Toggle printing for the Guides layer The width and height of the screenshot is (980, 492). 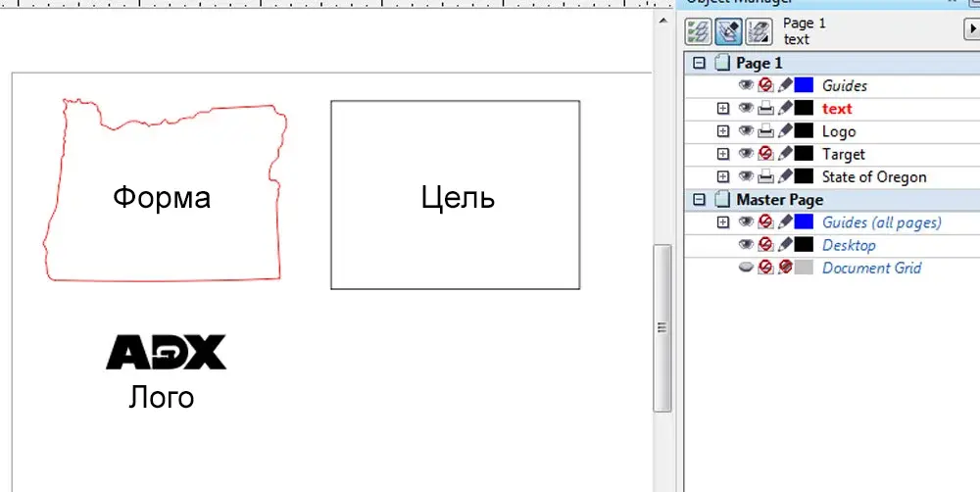pyautogui.click(x=765, y=85)
